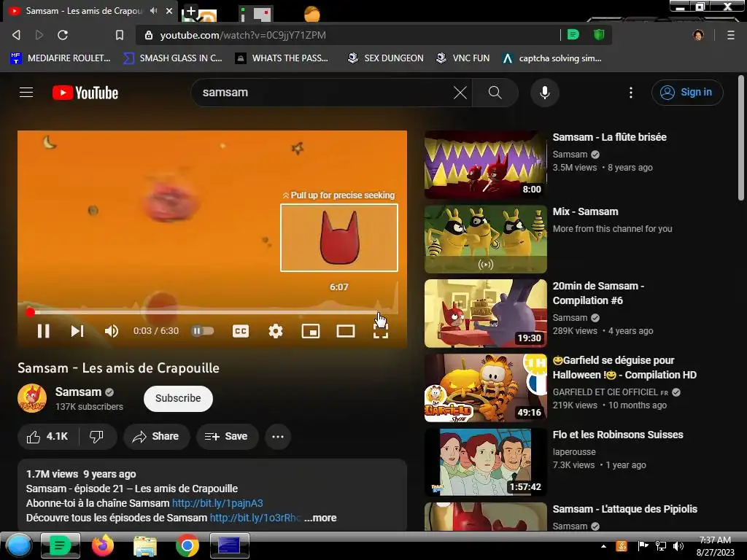Image resolution: width=747 pixels, height=560 pixels.
Task: Bookmark this page
Action: point(120,35)
